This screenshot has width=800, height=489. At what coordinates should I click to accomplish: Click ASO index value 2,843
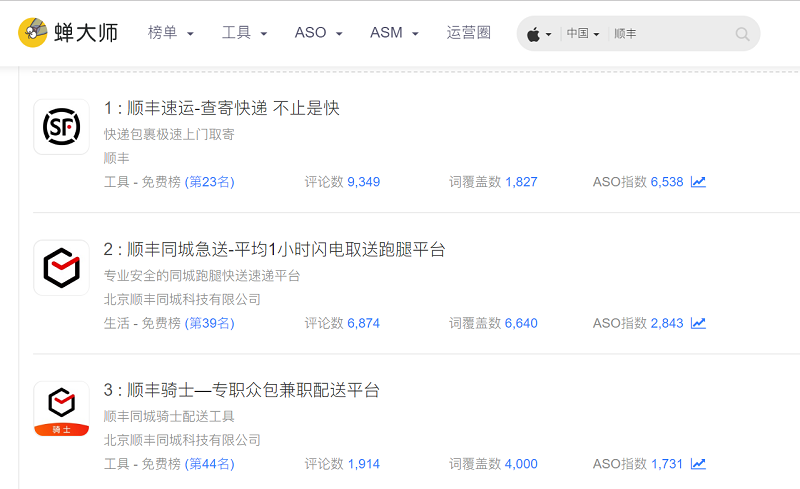(667, 323)
